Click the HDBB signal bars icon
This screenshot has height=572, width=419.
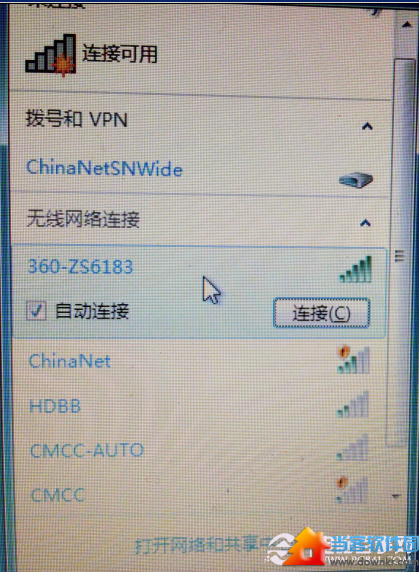click(x=353, y=405)
